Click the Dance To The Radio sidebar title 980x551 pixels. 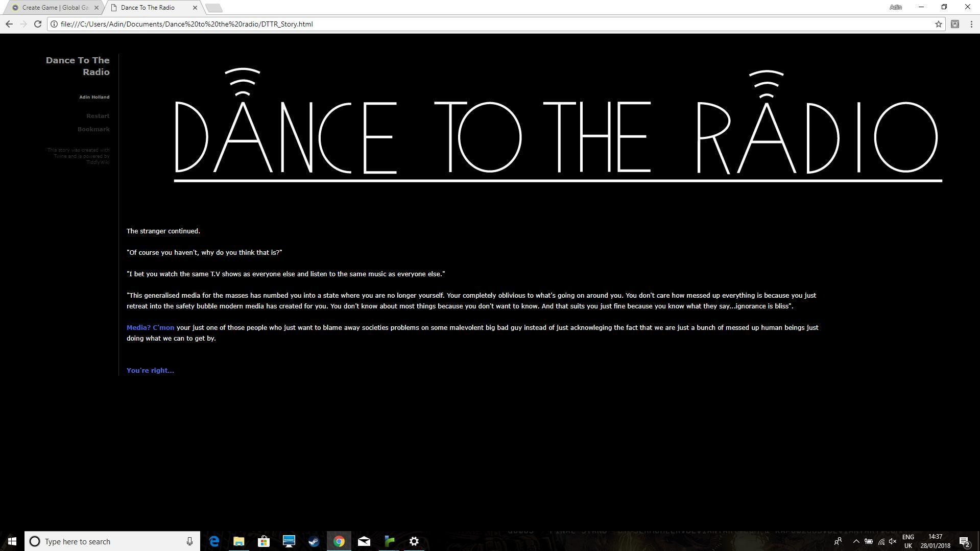[78, 66]
